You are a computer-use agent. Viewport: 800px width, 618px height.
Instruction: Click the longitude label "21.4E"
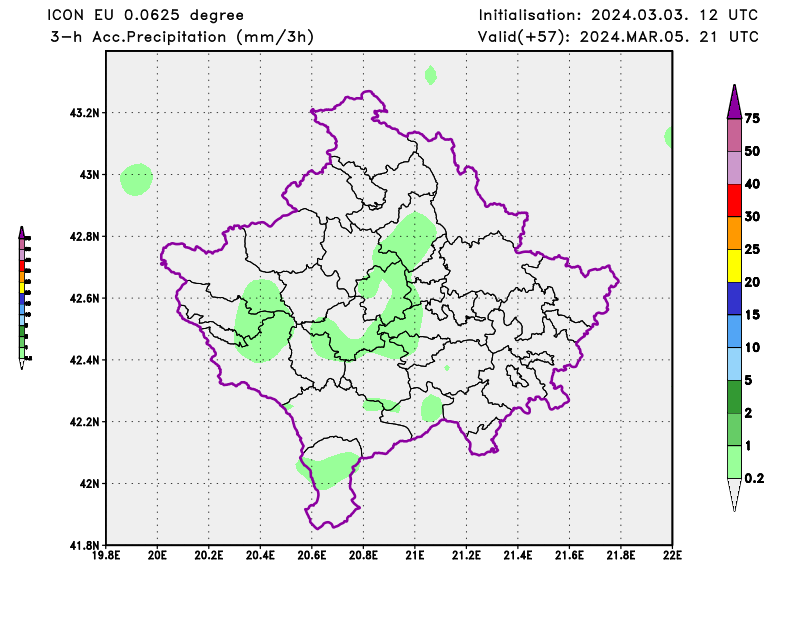[518, 555]
